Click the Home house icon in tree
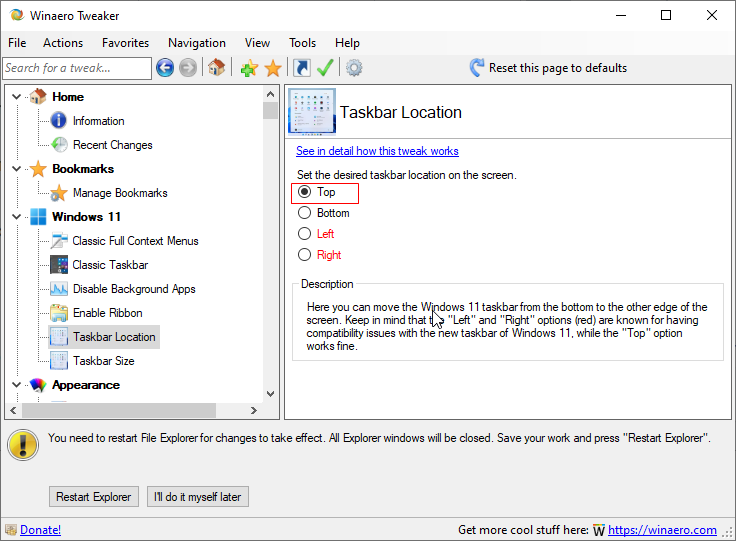 tap(38, 96)
